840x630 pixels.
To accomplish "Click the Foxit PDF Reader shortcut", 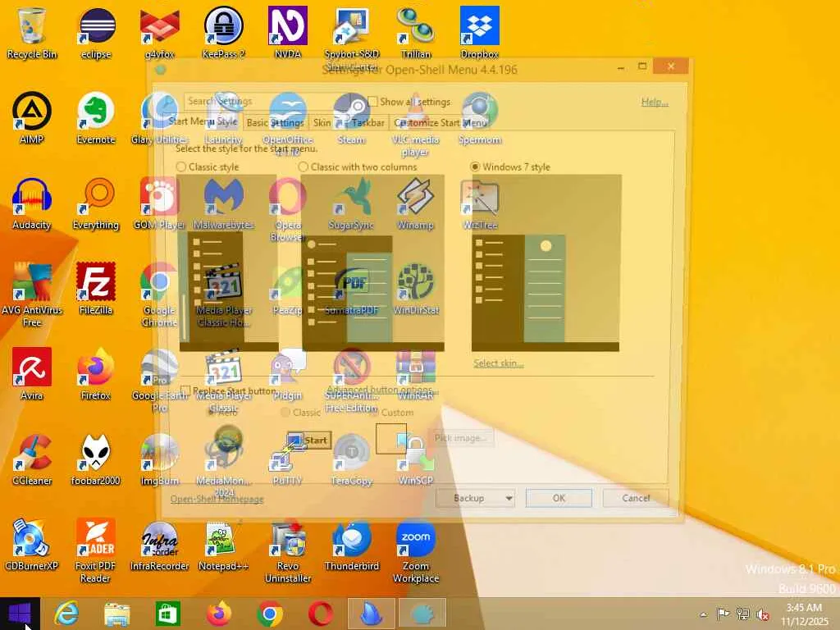I will click(96, 550).
